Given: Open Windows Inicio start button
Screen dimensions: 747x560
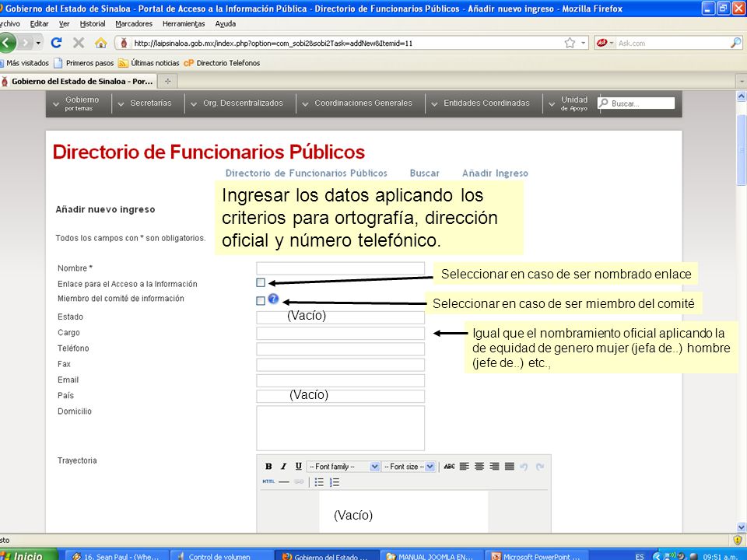Looking at the screenshot, I should [x=29, y=555].
